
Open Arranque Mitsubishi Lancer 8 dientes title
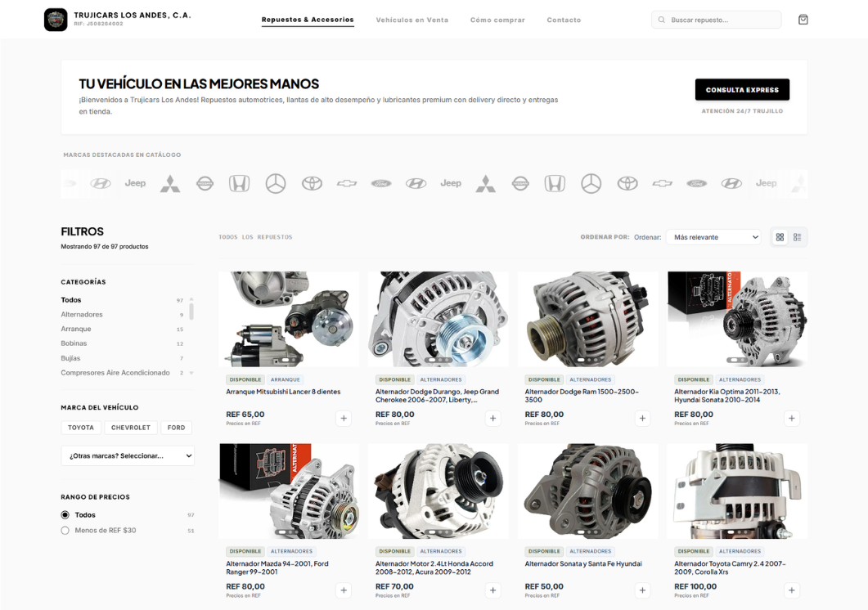(283, 392)
